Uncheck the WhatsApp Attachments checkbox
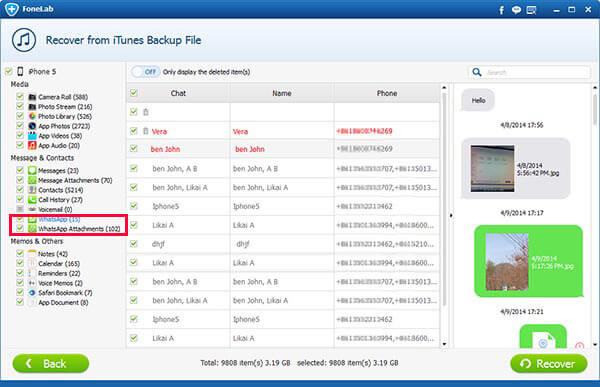This screenshot has height=387, width=600. point(20,229)
